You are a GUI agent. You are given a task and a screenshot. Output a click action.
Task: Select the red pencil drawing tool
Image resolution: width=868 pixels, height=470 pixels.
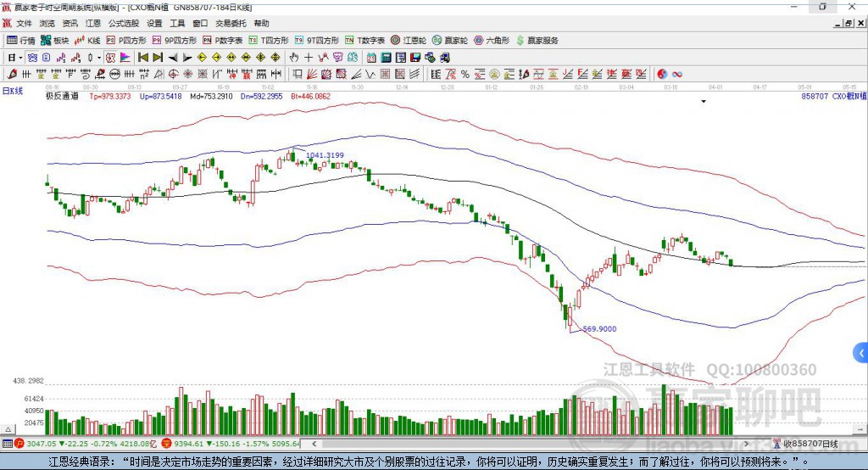[x=13, y=74]
